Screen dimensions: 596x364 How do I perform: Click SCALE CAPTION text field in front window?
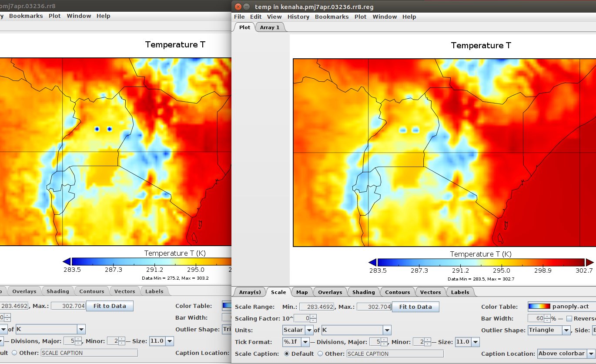pos(395,354)
